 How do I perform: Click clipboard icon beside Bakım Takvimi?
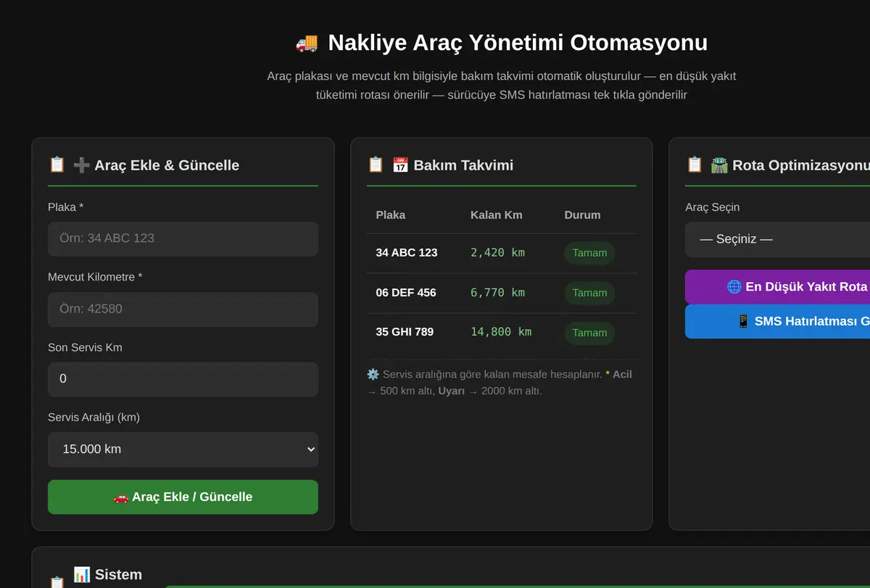pyautogui.click(x=376, y=165)
